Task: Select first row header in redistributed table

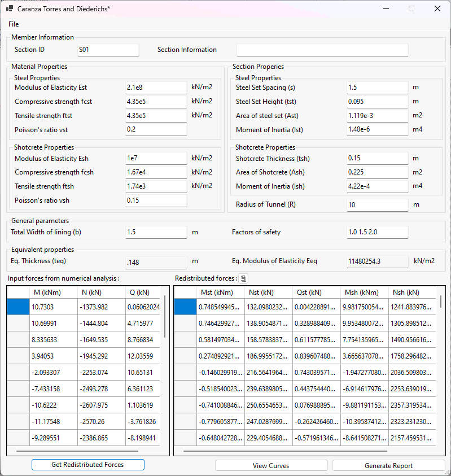Action: point(186,307)
